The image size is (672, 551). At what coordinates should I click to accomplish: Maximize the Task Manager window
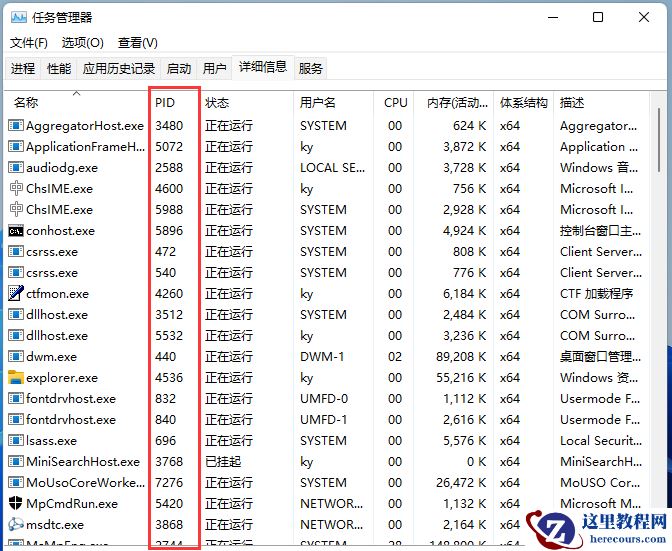598,17
